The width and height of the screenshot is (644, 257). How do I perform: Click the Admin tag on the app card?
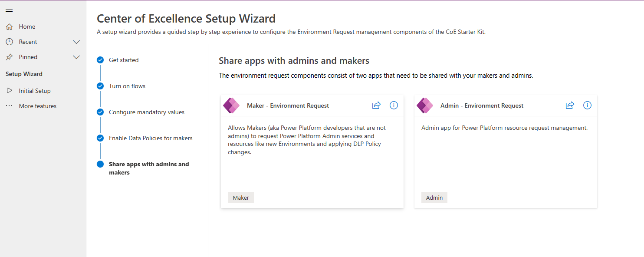point(434,197)
